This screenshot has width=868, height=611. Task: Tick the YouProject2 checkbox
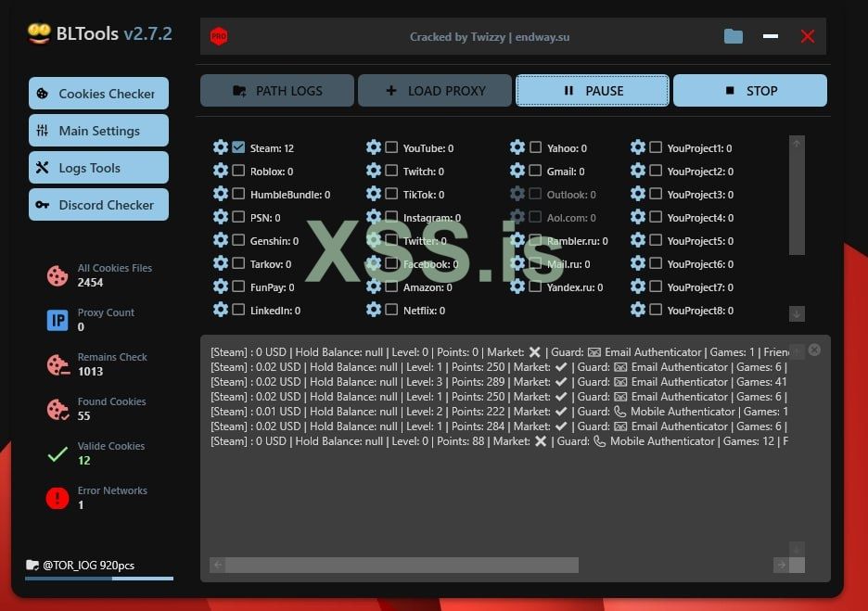(656, 171)
